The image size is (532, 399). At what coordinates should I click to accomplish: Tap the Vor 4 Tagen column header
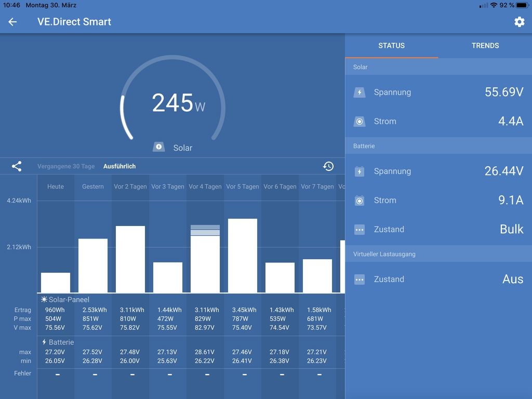pyautogui.click(x=205, y=187)
